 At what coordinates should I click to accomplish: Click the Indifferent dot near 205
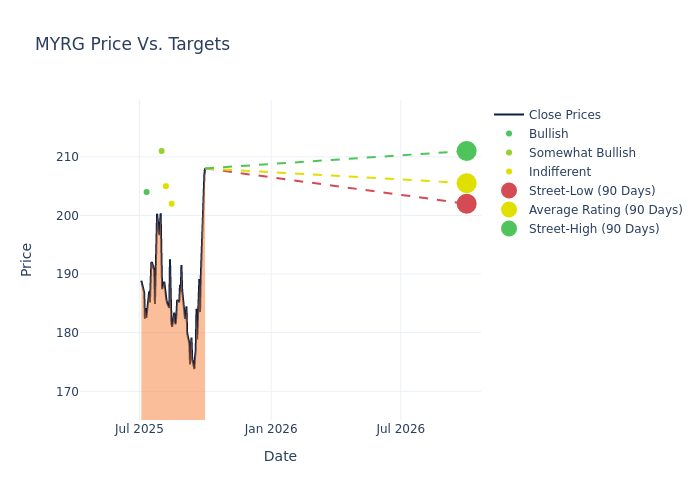166,186
